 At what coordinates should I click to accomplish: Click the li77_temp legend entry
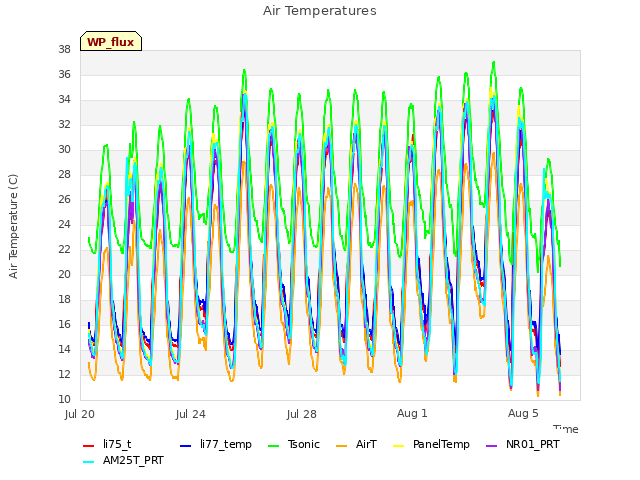[x=216, y=444]
